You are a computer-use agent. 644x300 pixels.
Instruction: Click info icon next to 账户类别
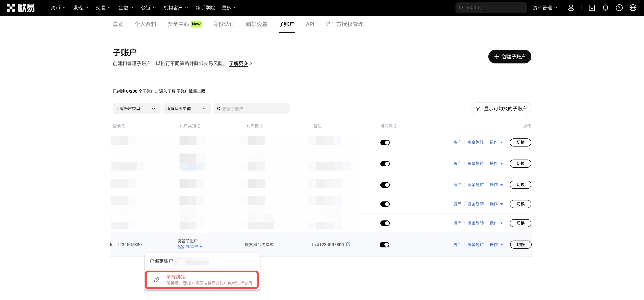(199, 126)
